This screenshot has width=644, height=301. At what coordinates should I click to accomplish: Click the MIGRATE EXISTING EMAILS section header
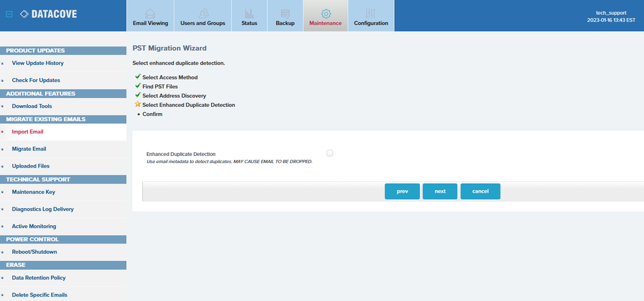pos(63,119)
